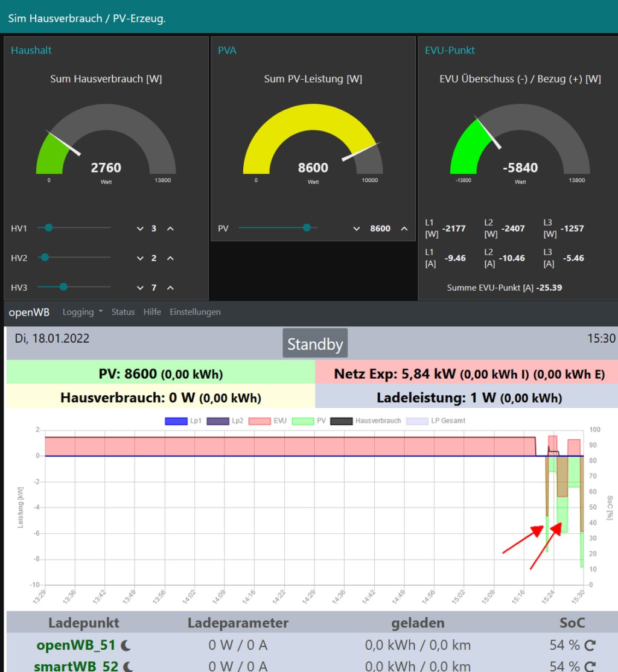Viewport: 618px width, 672px height.
Task: Open the Logging dropdown menu
Action: (x=83, y=312)
